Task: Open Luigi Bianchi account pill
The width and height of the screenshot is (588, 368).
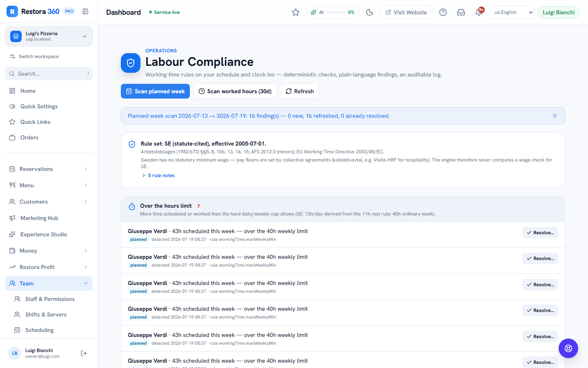Action: (x=559, y=12)
